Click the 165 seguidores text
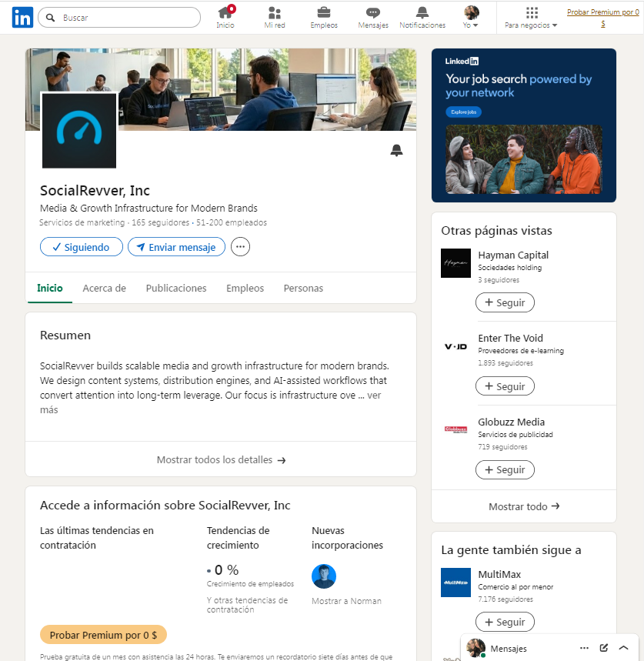Image resolution: width=644 pixels, height=661 pixels. coord(161,222)
